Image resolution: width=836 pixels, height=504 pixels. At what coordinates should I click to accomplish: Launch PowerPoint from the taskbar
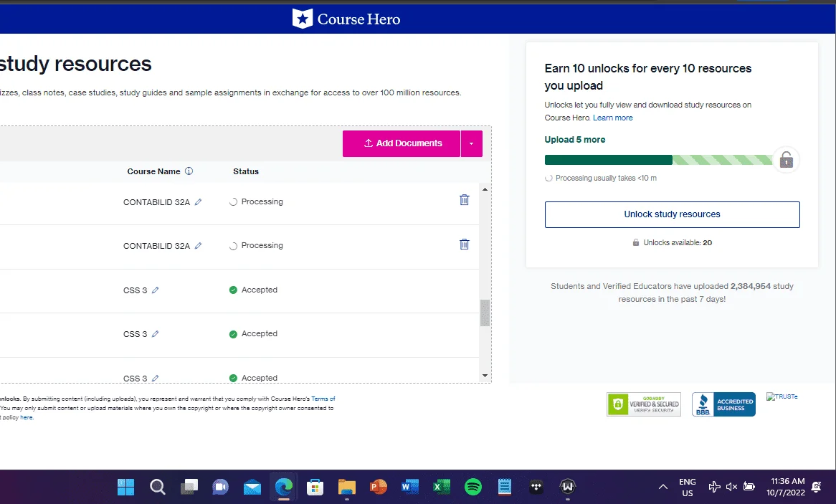378,487
